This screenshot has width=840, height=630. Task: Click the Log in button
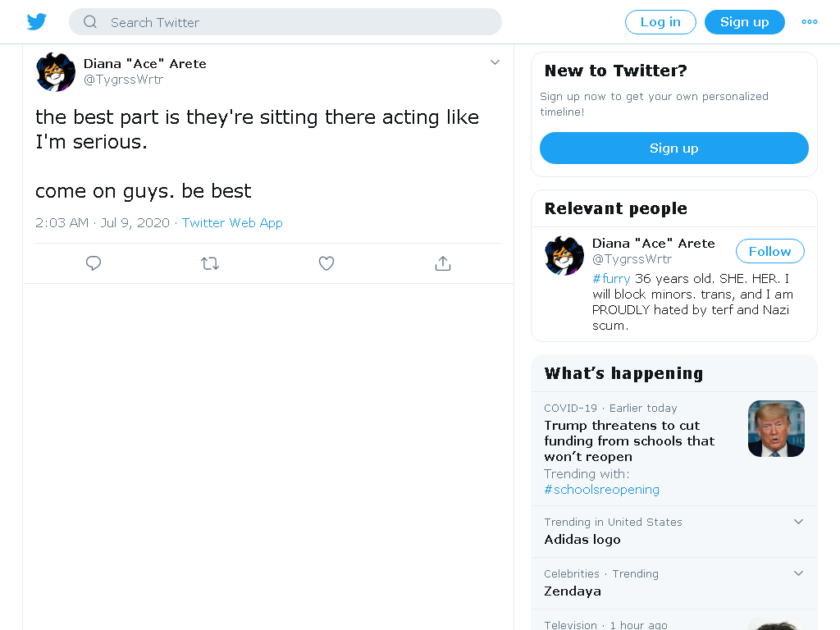point(660,22)
